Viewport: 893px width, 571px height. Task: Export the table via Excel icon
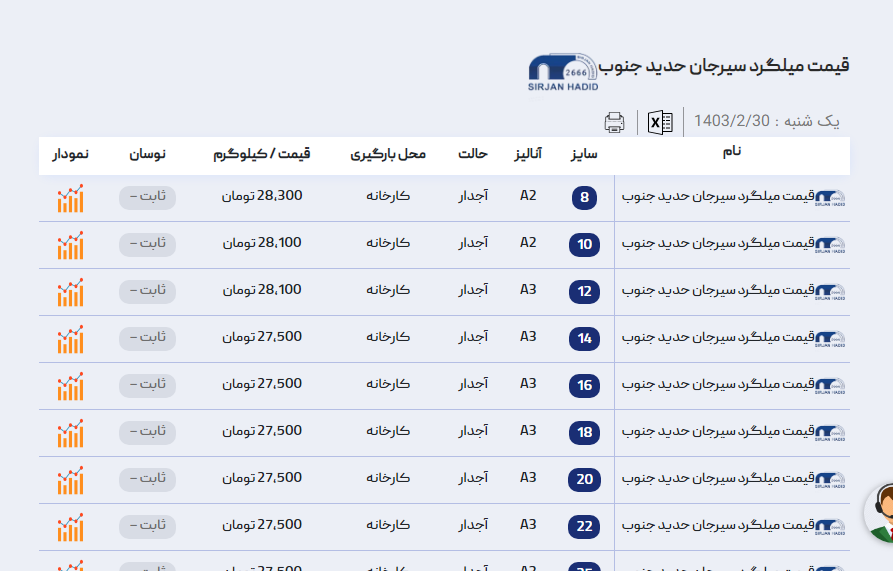(x=660, y=122)
